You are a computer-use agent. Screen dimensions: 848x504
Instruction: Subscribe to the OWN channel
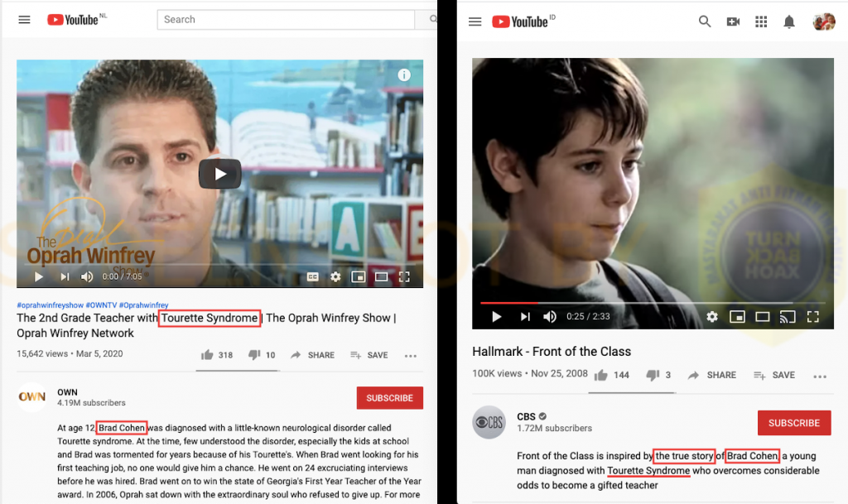coord(390,398)
